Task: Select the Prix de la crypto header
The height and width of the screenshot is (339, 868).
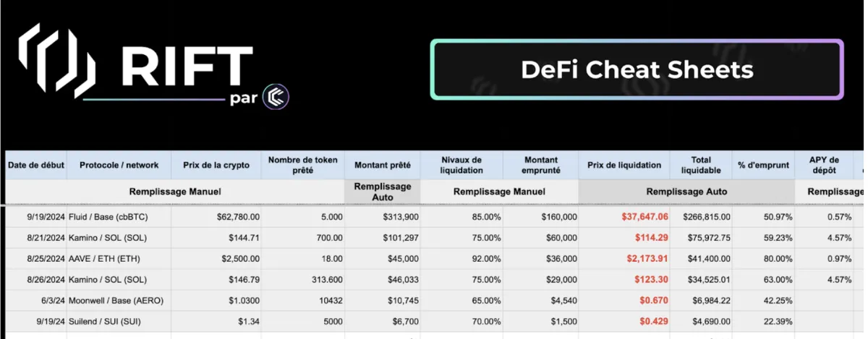Action: [x=216, y=165]
